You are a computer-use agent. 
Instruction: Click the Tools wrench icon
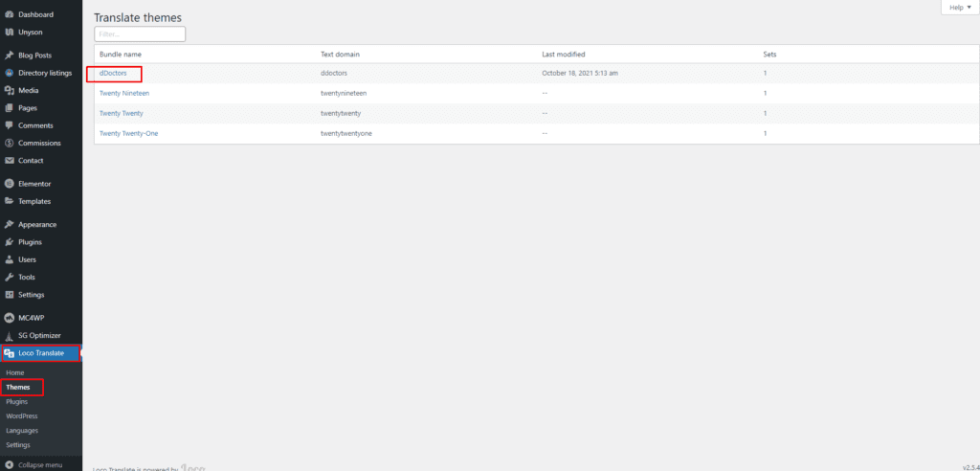(9, 277)
